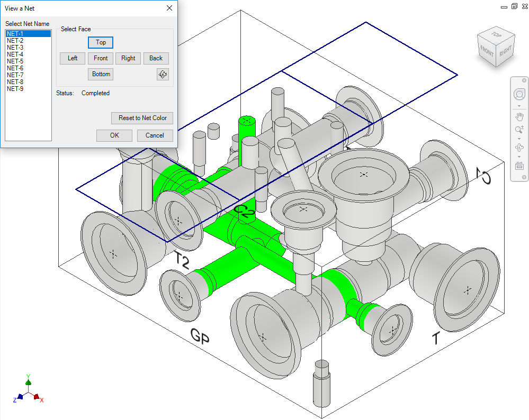The image size is (529, 420).
Task: Expand the Orbit tool dropdown arrow
Action: point(519,157)
